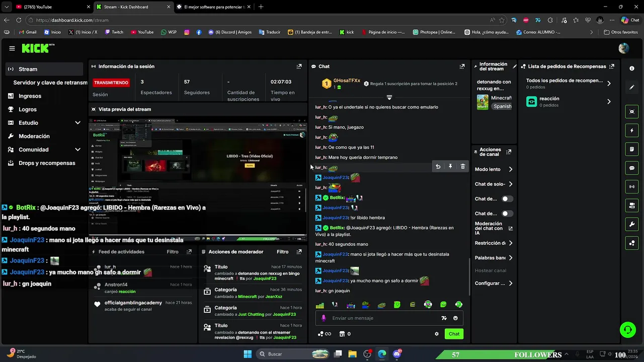The height and width of the screenshot is (362, 644).
Task: Click the shop icon showing 0 below chat
Action: coord(345,334)
